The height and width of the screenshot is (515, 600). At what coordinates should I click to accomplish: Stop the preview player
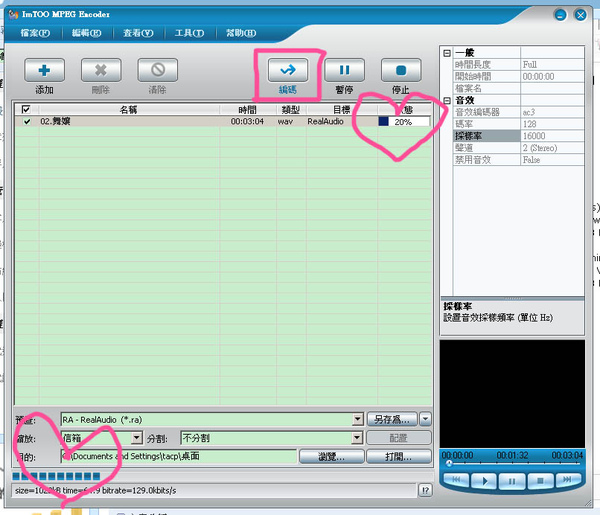click(x=540, y=481)
